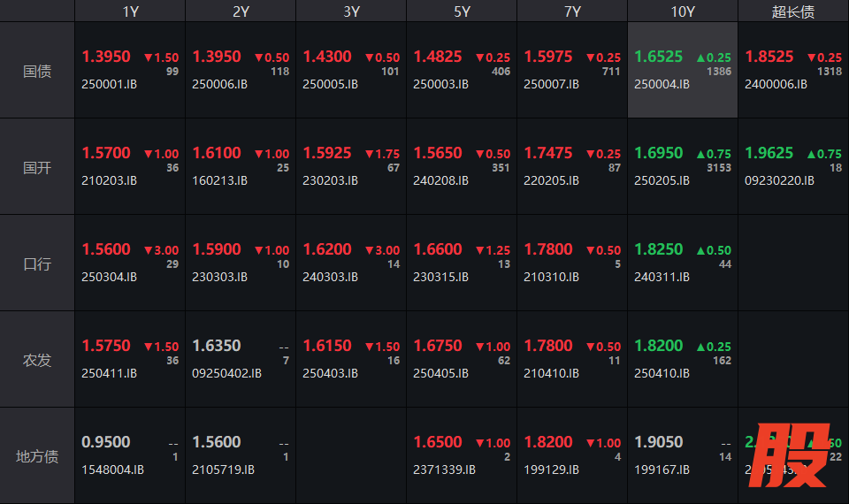Open the 地方债 row label
Image resolution: width=849 pixels, height=504 pixels.
tap(37, 456)
